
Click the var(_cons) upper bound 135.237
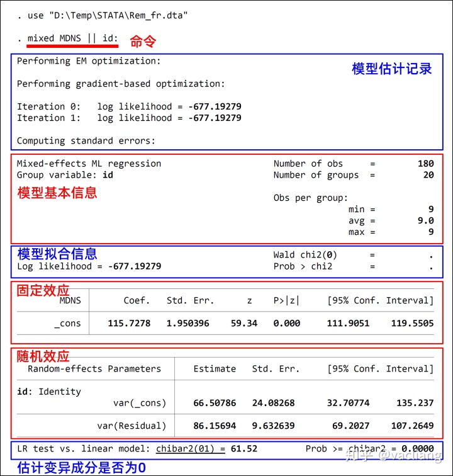point(415,403)
